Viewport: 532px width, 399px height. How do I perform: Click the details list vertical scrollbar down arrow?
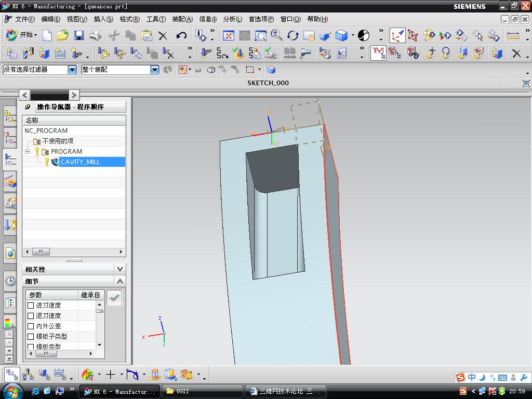pos(99,345)
